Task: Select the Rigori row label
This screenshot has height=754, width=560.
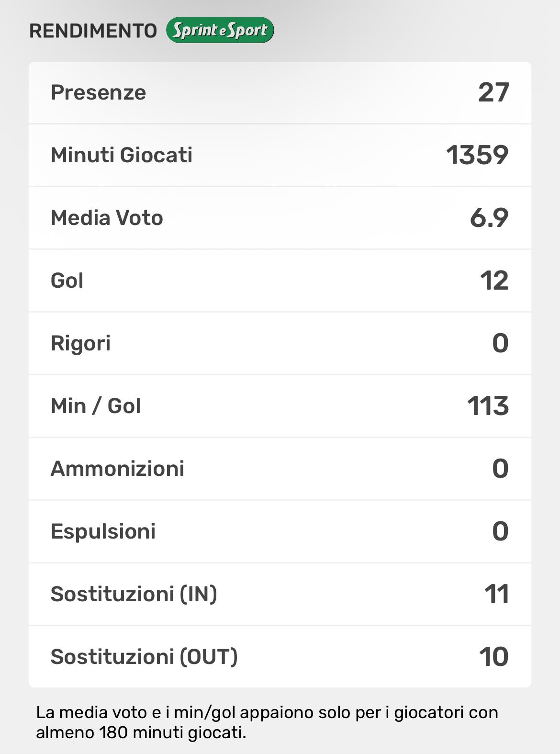Action: tap(80, 343)
